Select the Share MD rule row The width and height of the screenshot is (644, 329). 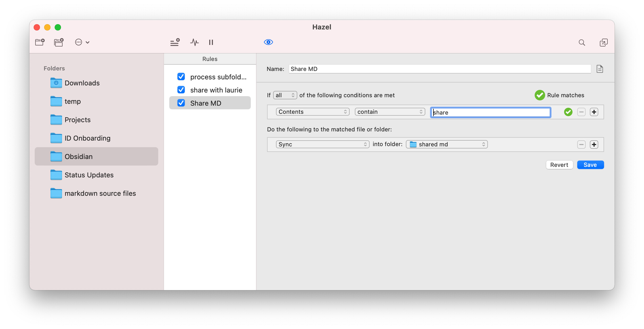pyautogui.click(x=210, y=103)
